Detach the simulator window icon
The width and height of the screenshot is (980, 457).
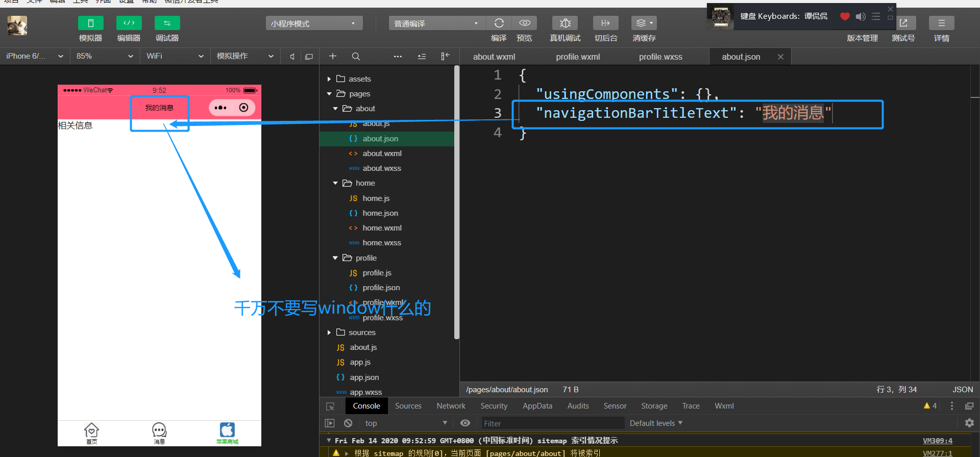309,57
